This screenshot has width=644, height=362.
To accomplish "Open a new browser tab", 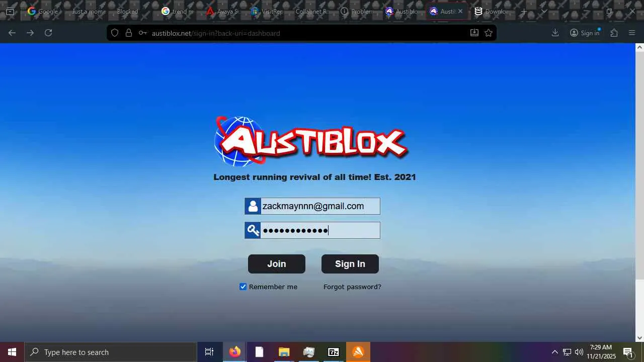I will pyautogui.click(x=524, y=11).
